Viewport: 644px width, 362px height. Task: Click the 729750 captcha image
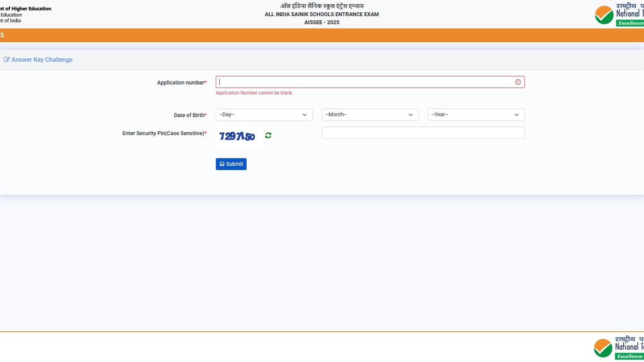click(x=237, y=136)
